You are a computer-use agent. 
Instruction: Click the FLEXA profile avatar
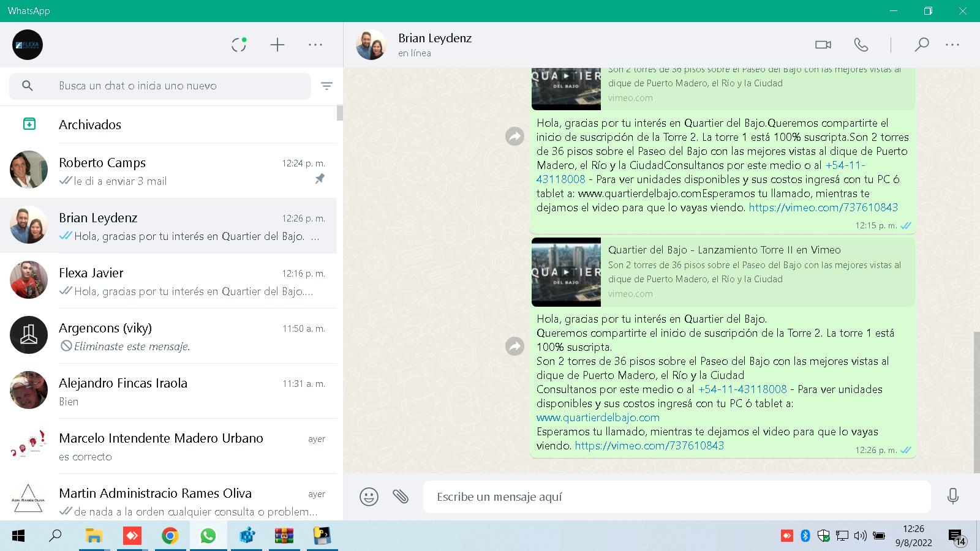point(28,45)
